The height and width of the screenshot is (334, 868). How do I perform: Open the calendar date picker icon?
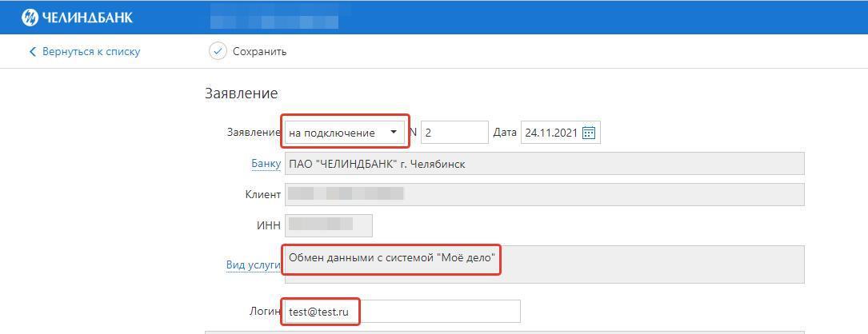click(589, 133)
